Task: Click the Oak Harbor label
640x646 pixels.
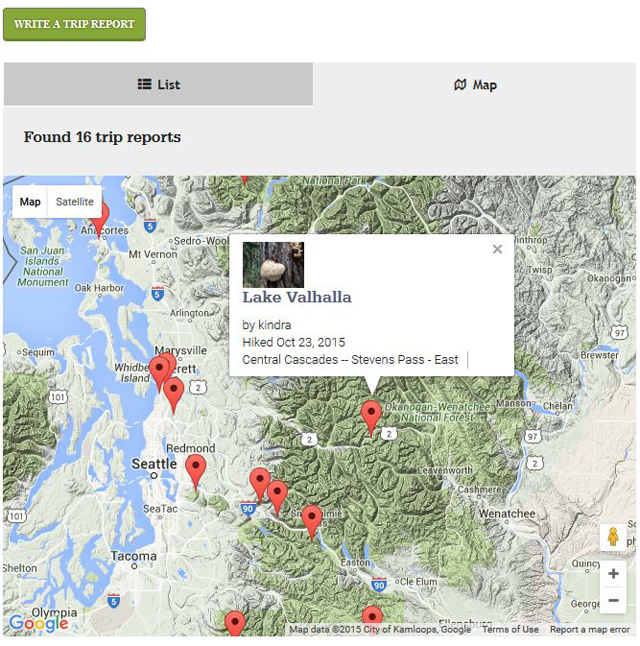Action: point(99,288)
